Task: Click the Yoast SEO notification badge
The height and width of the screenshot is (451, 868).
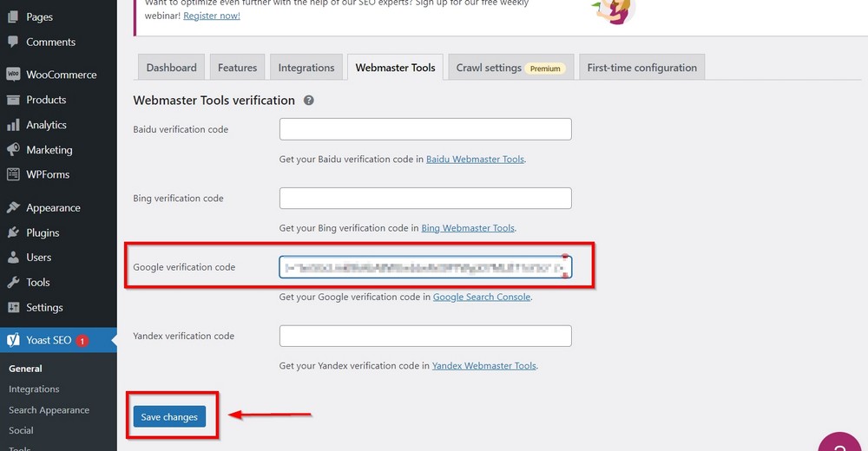Action: click(x=82, y=341)
